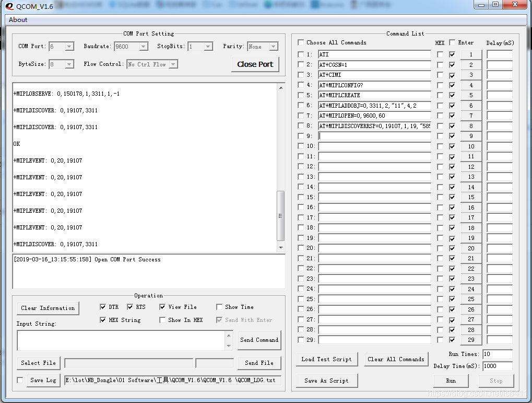The height and width of the screenshot is (403, 532).
Task: Click the Send File button
Action: [x=259, y=363]
